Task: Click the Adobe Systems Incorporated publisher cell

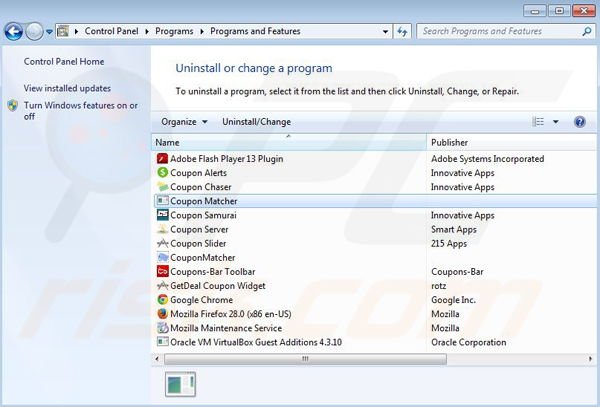Action: click(x=488, y=159)
